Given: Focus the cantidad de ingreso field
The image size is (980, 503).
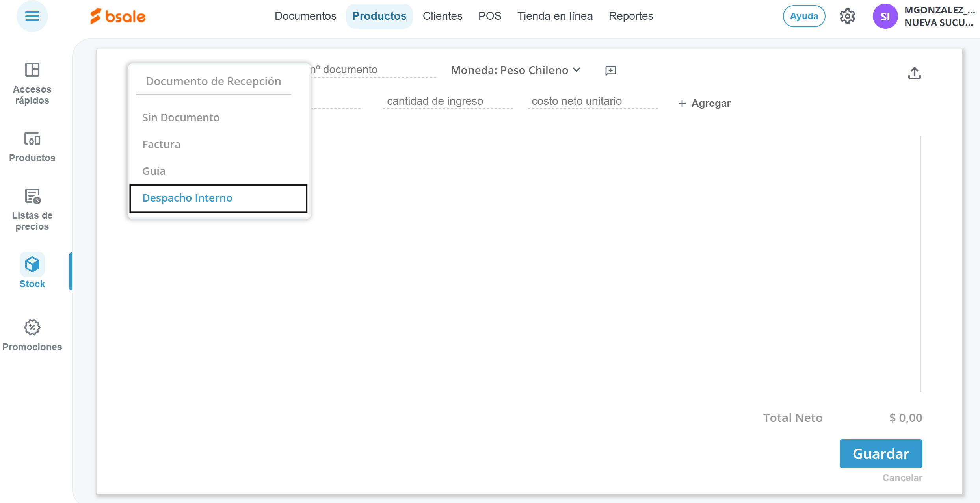Looking at the screenshot, I should coord(447,101).
